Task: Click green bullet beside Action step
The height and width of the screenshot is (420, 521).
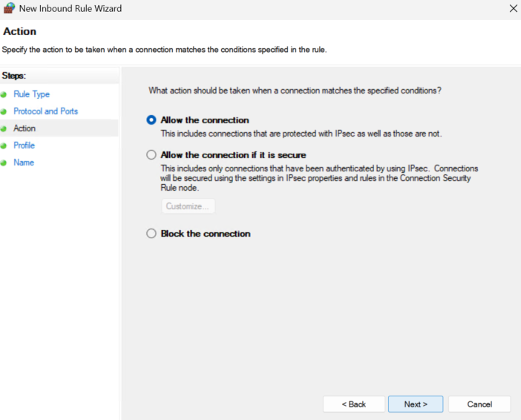Action: [x=4, y=129]
